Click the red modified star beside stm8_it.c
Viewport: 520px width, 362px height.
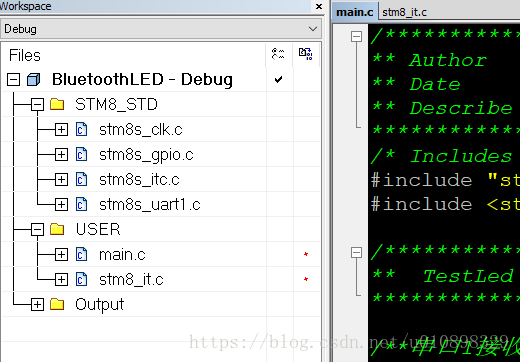[306, 279]
